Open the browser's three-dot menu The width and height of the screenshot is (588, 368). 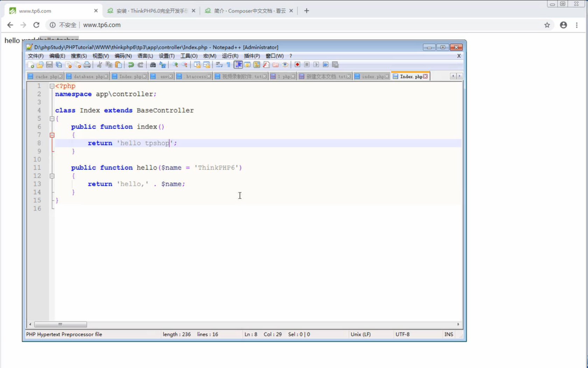[x=577, y=25]
